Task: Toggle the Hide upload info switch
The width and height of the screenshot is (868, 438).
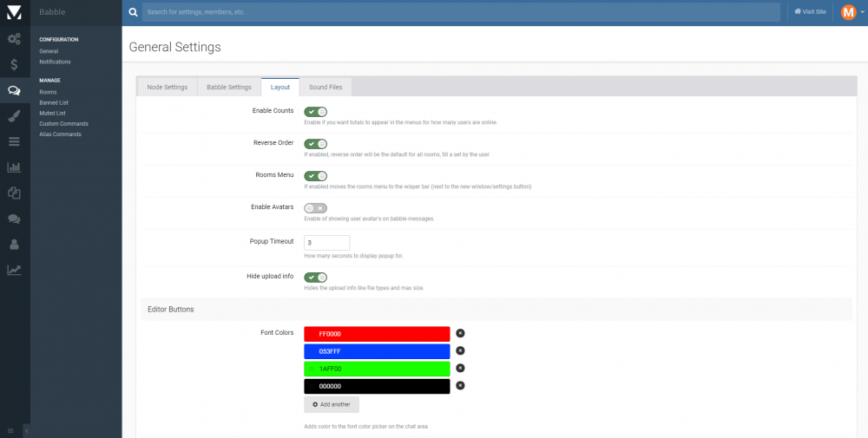Action: click(x=315, y=278)
